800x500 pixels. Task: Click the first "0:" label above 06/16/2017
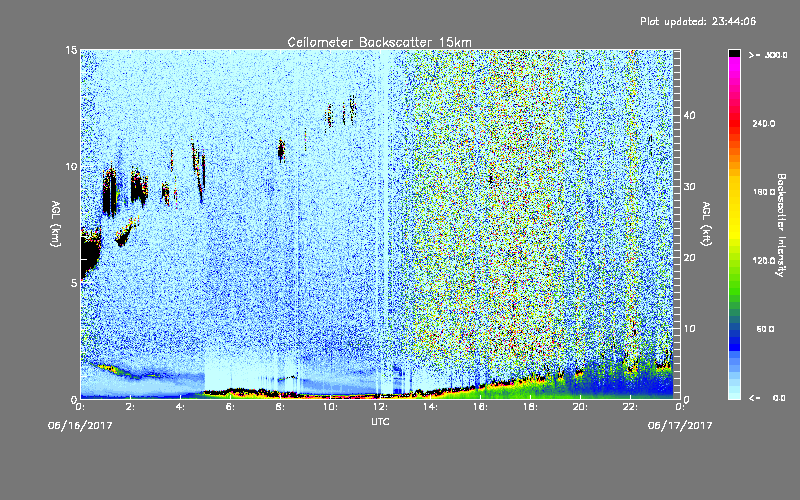[80, 407]
